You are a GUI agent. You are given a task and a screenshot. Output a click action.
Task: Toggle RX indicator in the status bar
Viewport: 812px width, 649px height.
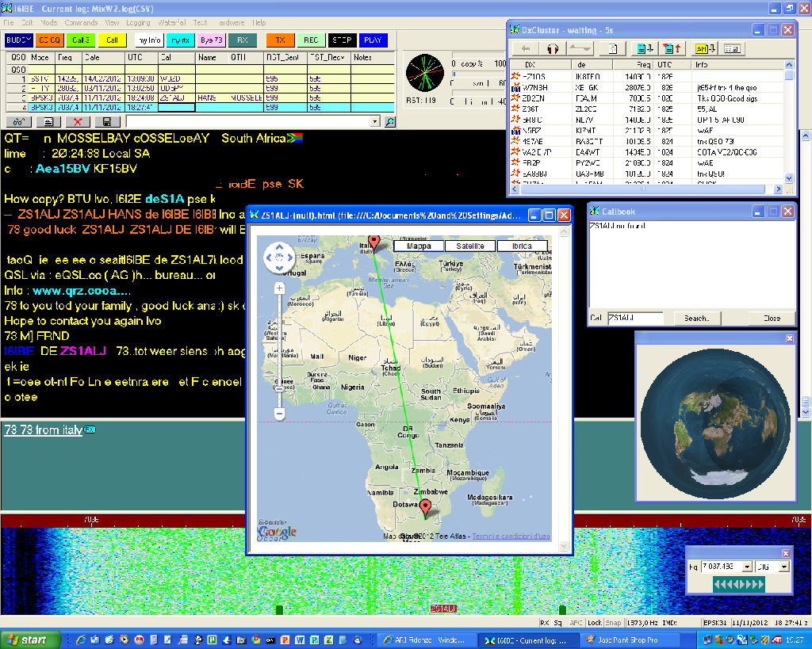point(544,623)
